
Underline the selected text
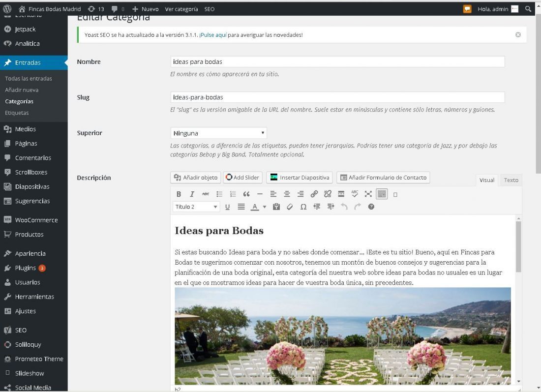coord(227,207)
